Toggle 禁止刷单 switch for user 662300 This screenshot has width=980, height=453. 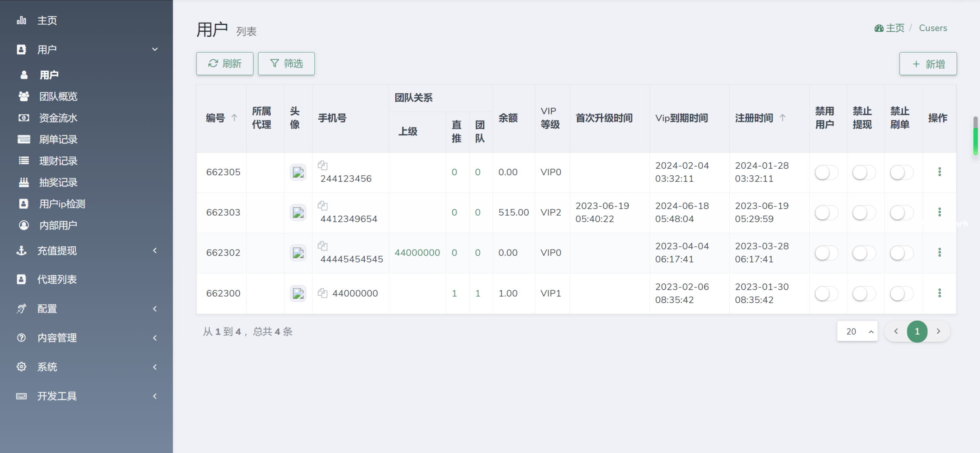pos(901,293)
